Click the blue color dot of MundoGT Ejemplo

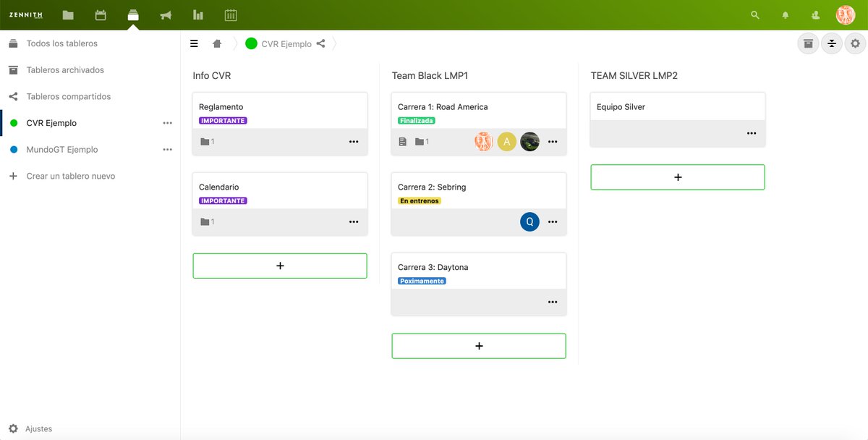(13, 150)
